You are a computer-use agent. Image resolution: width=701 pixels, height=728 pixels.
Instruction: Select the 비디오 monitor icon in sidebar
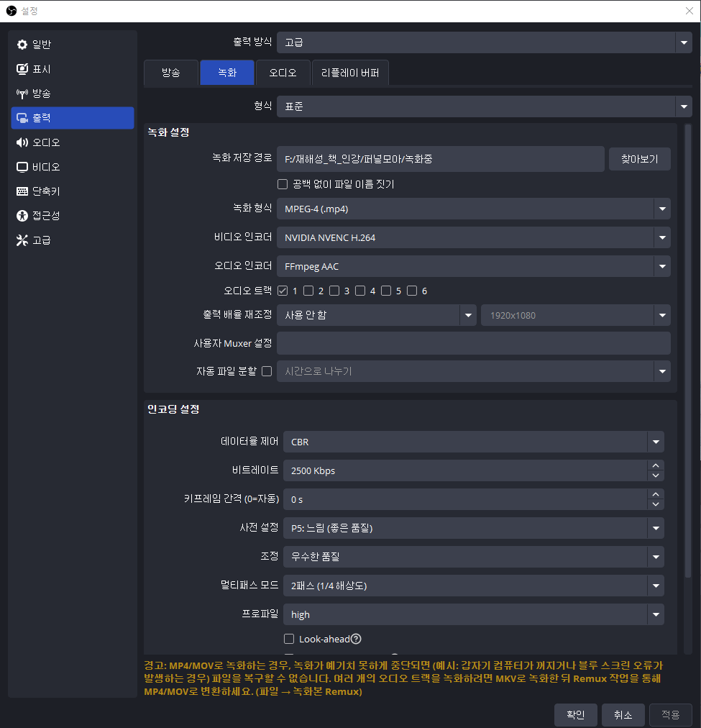click(22, 167)
